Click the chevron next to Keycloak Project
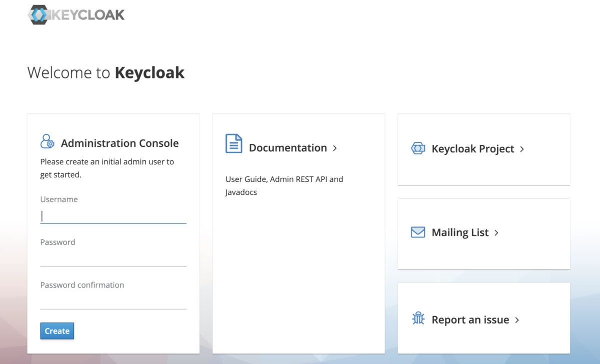 click(x=522, y=149)
